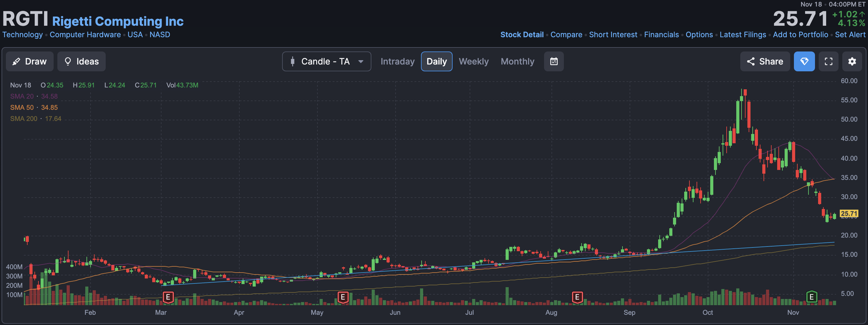Click Add to Portfolio
The image size is (868, 325).
(x=800, y=35)
